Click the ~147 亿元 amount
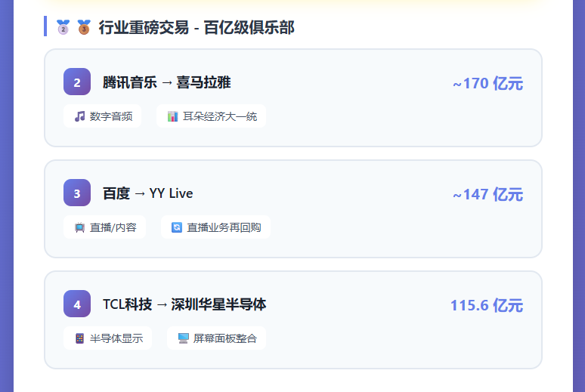This screenshot has height=392, width=585. pos(487,195)
